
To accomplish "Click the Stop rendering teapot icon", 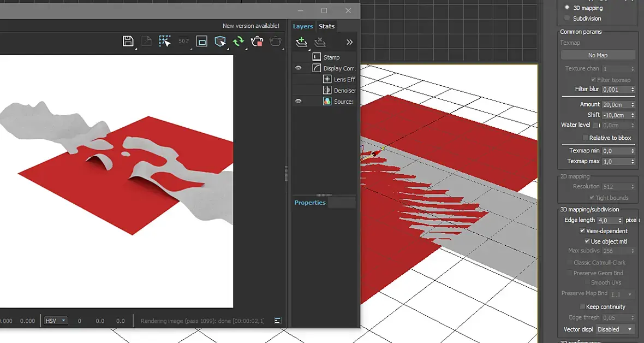I will (257, 42).
